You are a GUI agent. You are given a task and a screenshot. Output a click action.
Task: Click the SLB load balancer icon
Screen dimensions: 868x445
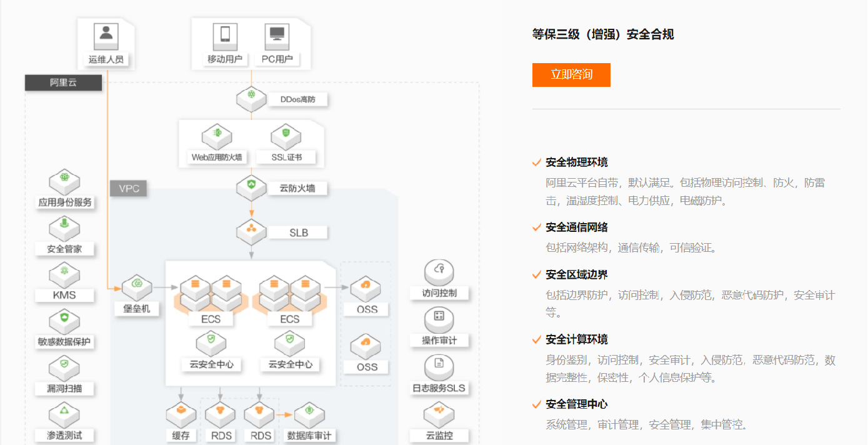[252, 232]
